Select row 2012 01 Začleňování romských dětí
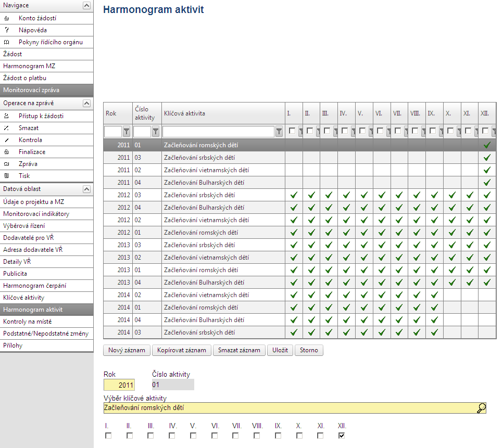The width and height of the screenshot is (503, 448). pyautogui.click(x=299, y=233)
